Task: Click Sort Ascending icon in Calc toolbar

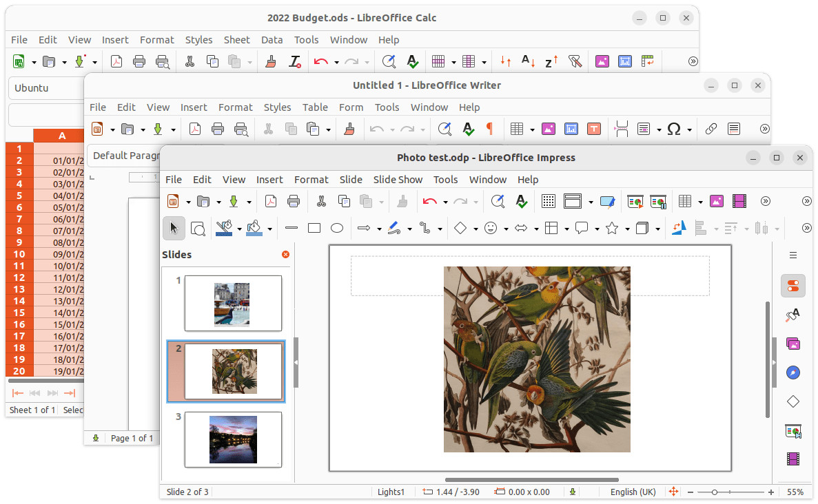Action: point(528,61)
